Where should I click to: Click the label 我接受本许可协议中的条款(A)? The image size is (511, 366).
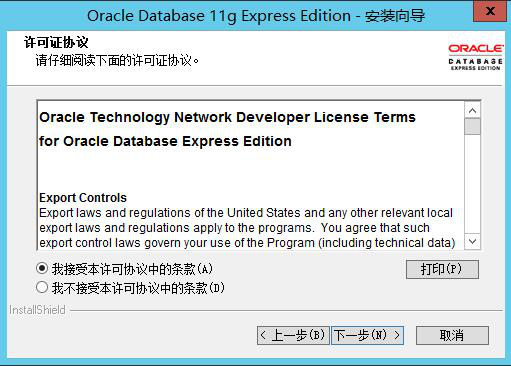point(132,269)
